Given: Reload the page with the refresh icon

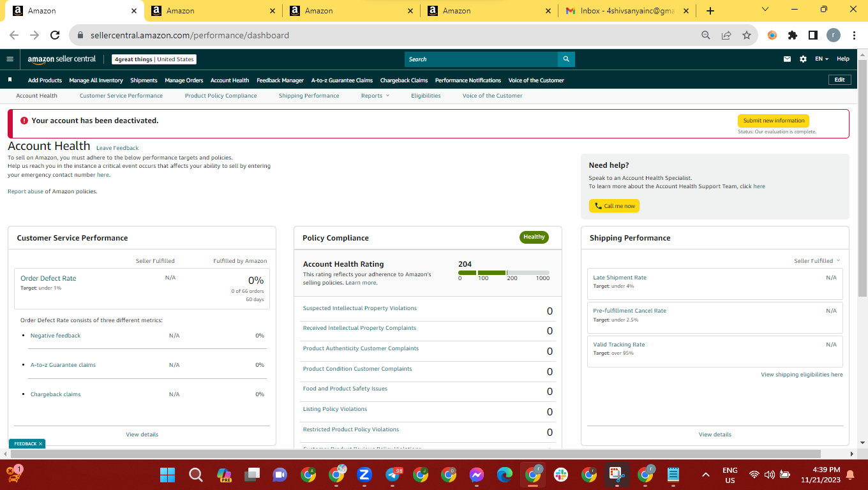Looking at the screenshot, I should pyautogui.click(x=55, y=36).
